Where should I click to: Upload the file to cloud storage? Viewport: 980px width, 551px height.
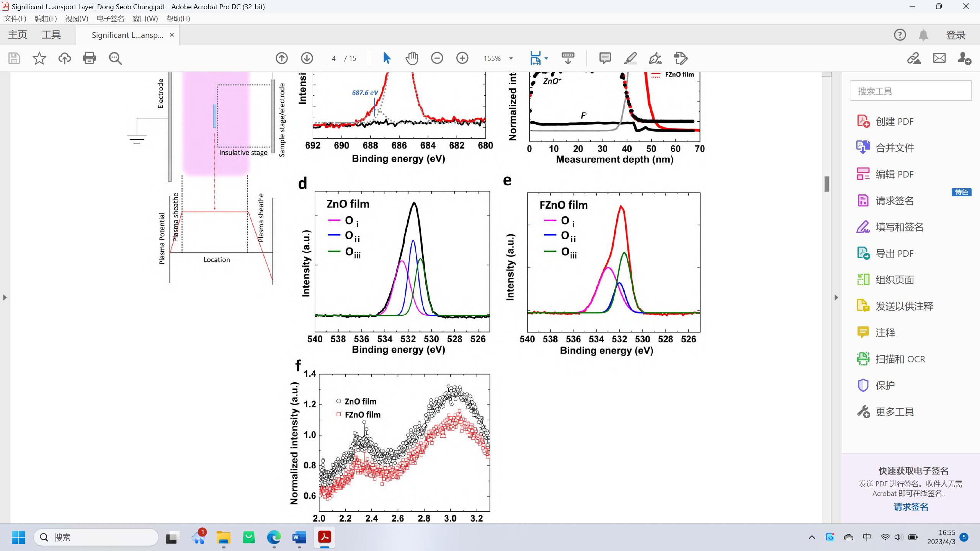click(x=64, y=58)
